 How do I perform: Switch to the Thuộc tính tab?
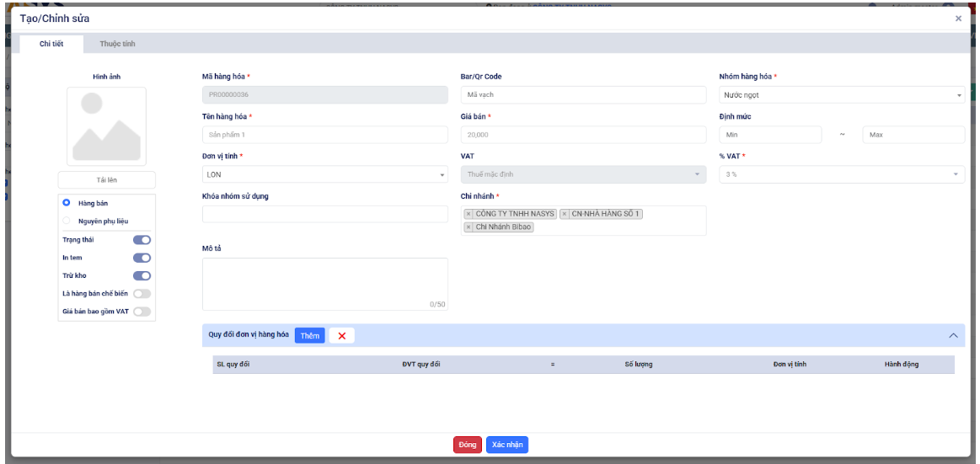[x=117, y=44]
